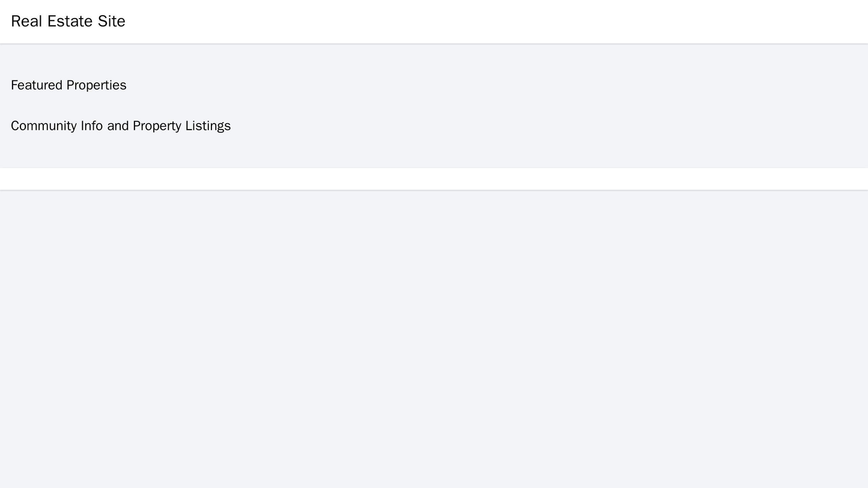Click the large empty gray area below footer
The image size is (868, 488).
pos(434,336)
